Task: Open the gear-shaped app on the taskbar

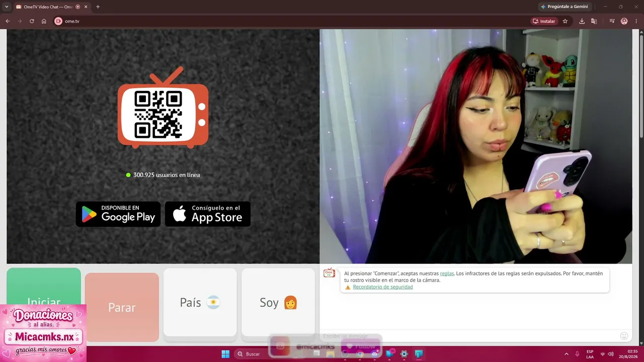Action: pyautogui.click(x=404, y=354)
